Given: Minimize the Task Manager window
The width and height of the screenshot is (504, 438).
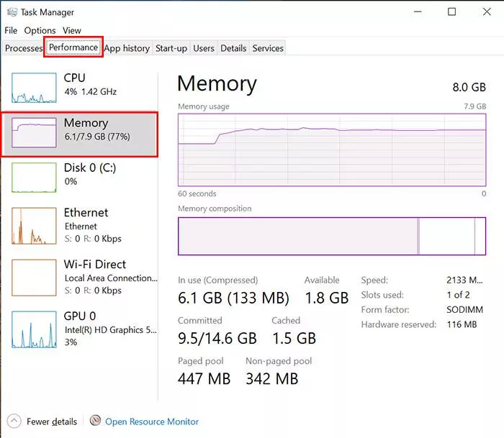Looking at the screenshot, I should (418, 12).
